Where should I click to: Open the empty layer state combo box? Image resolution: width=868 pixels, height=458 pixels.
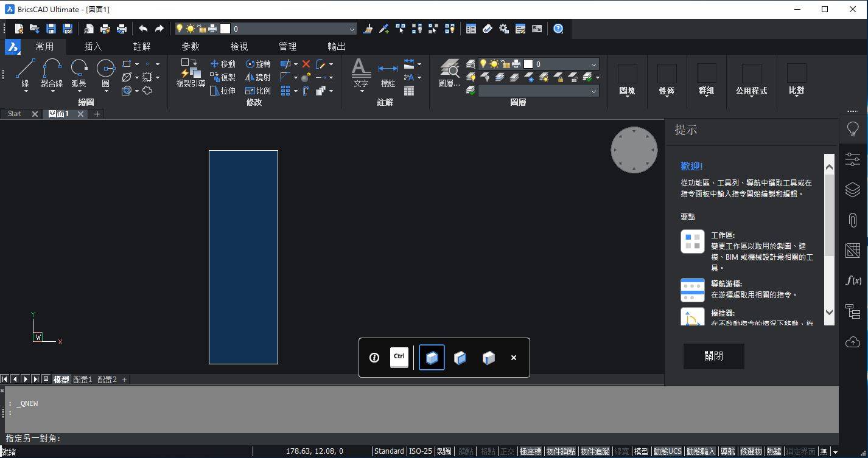[x=538, y=91]
